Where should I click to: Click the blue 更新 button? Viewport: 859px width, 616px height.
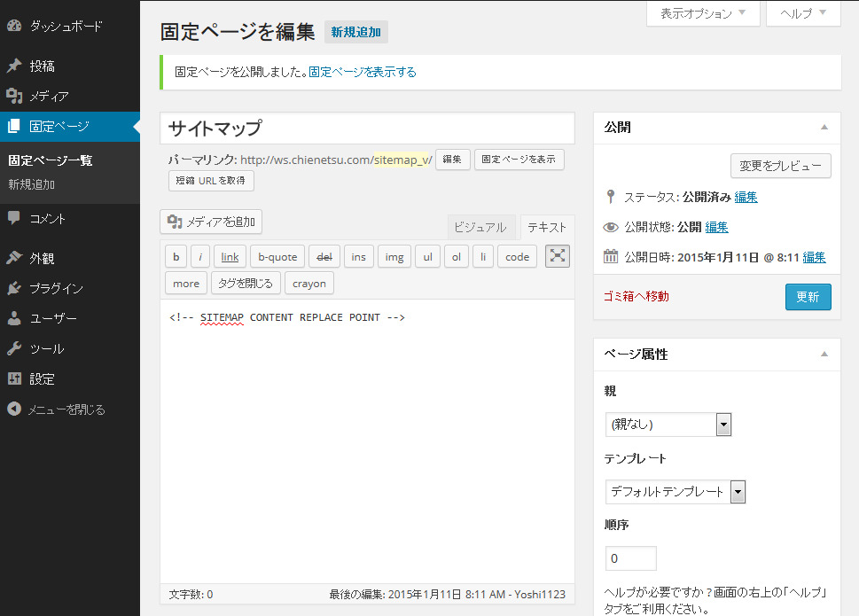point(808,297)
